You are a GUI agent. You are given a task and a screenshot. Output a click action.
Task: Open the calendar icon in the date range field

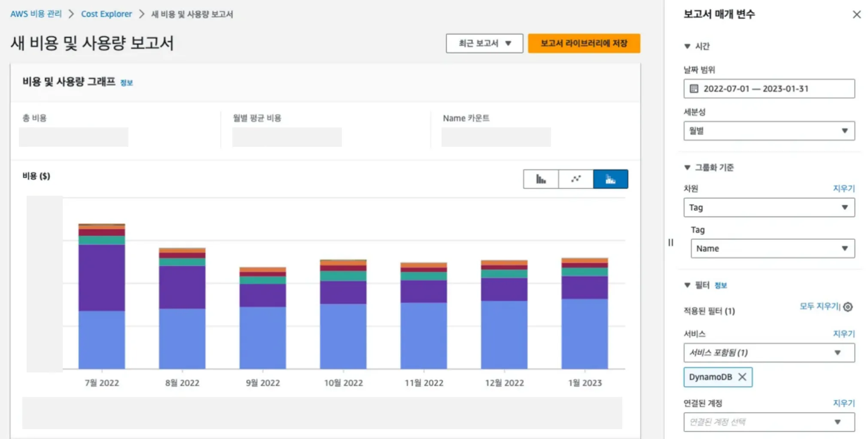point(694,88)
